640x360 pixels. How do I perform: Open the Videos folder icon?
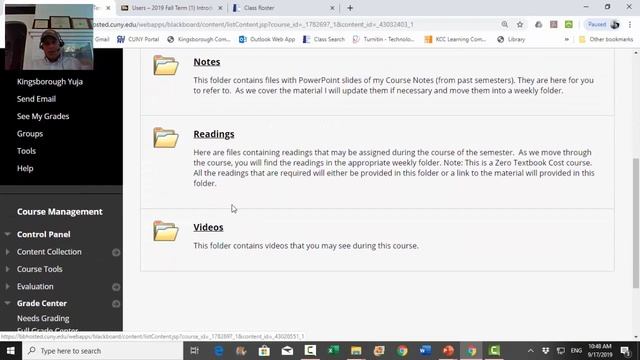pyautogui.click(x=166, y=231)
